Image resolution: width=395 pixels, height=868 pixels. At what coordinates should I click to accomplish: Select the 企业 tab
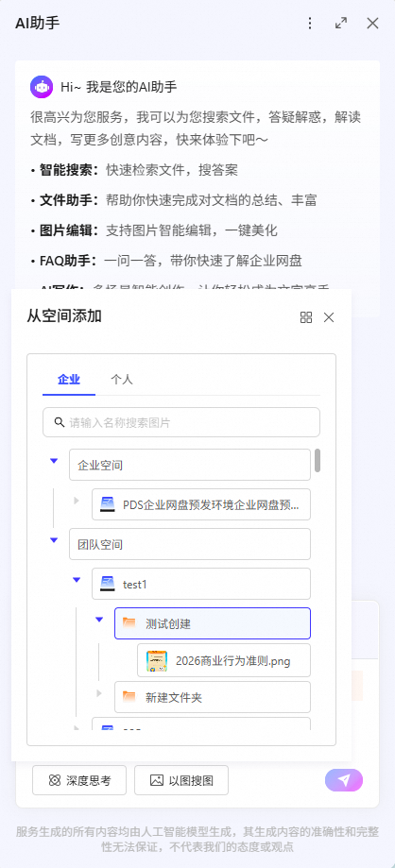(69, 380)
